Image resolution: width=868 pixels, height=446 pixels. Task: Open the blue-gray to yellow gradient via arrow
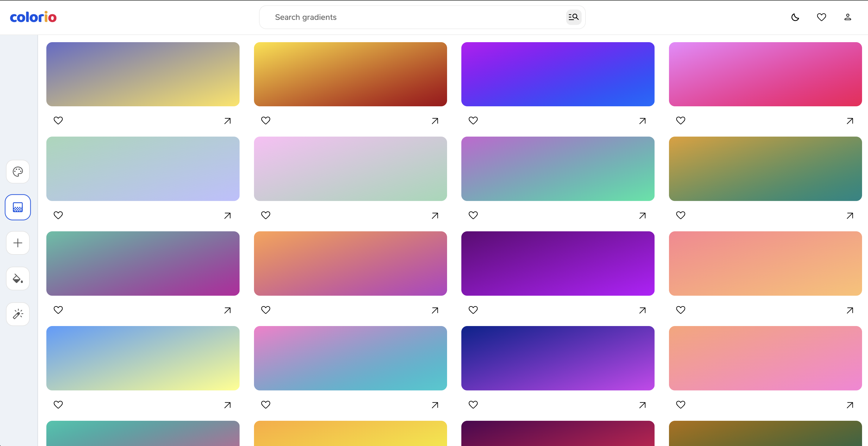[x=228, y=121]
